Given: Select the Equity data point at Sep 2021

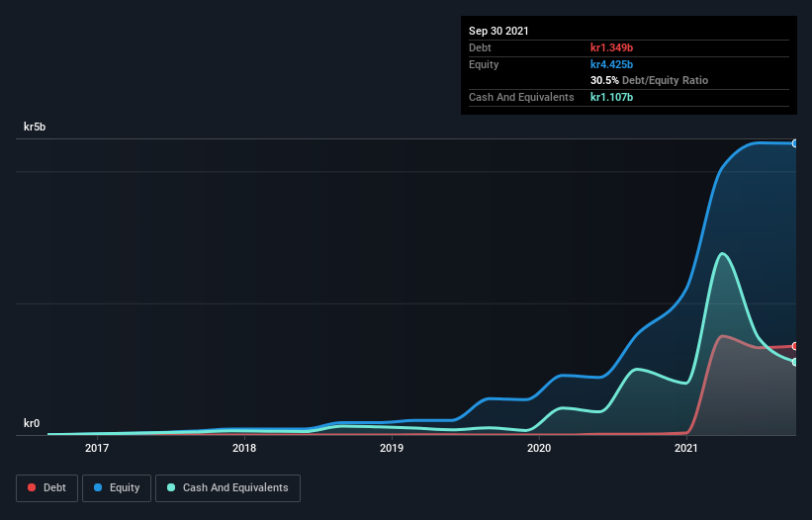Looking at the screenshot, I should pyautogui.click(x=795, y=143).
